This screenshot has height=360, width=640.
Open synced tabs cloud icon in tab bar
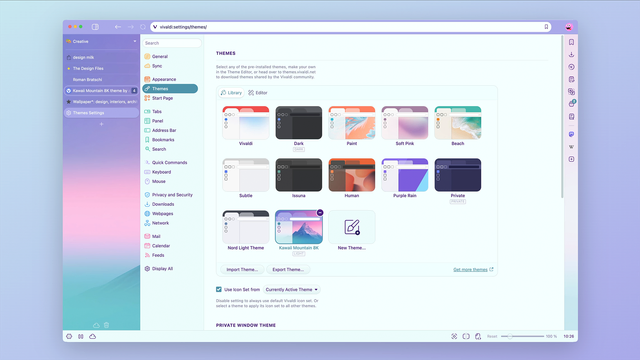pyautogui.click(x=96, y=325)
